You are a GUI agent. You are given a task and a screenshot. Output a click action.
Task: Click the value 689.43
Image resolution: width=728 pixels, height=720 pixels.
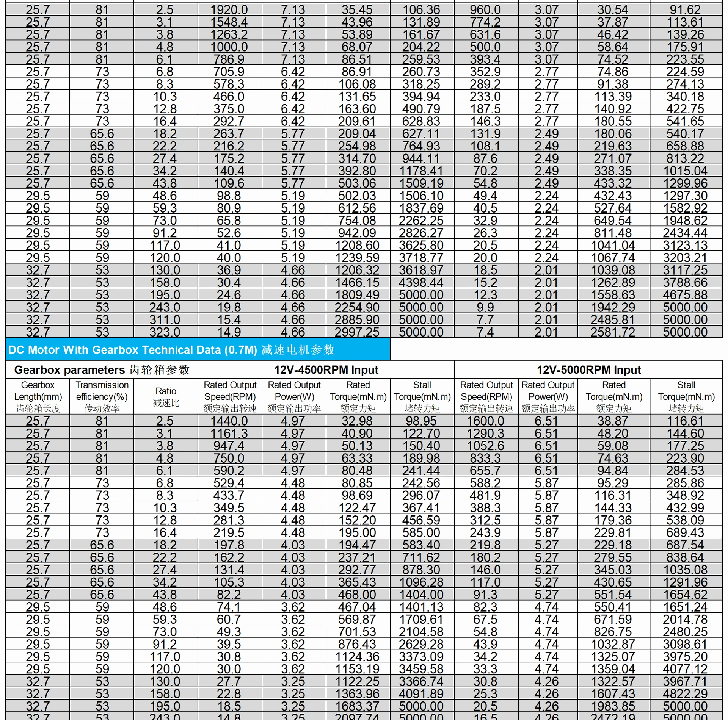[685, 532]
